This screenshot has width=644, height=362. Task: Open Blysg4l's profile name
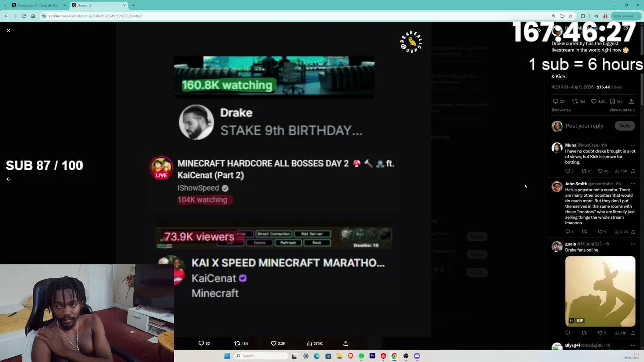tap(572, 345)
